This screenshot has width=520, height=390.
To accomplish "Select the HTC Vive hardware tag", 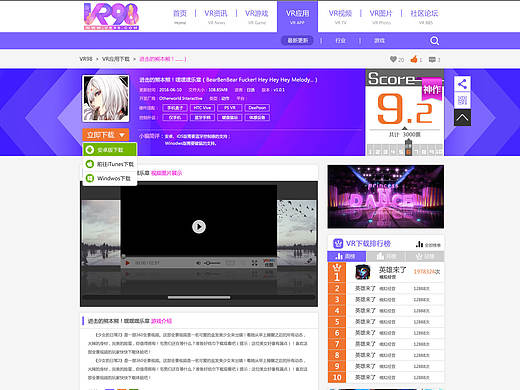I will click(202, 108).
